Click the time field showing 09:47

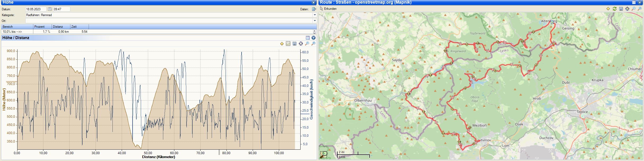point(61,9)
